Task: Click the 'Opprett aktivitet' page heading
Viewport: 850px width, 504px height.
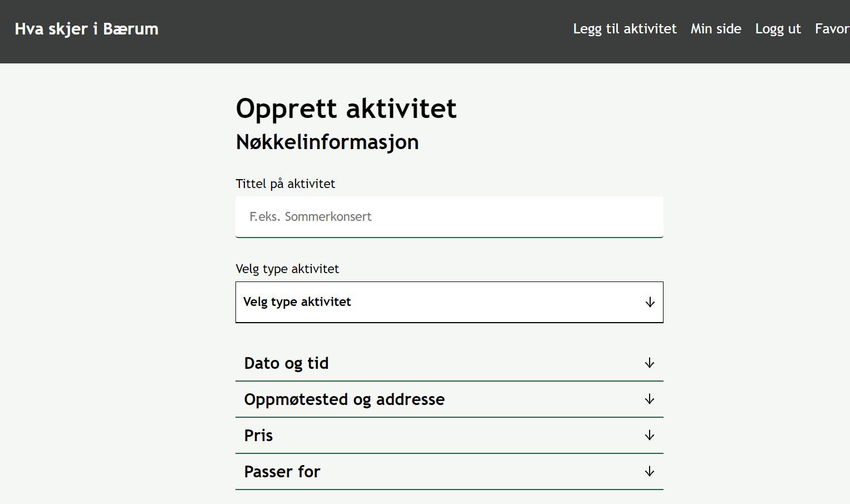Action: pyautogui.click(x=346, y=108)
